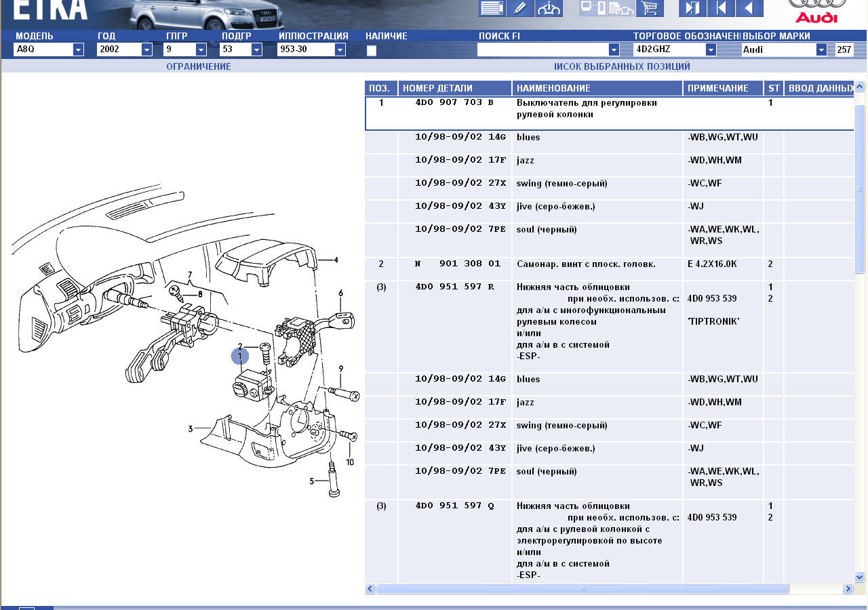The width and height of the screenshot is (868, 610).
Task: Click the highlighted position 1 marker in diagram
Action: (x=239, y=356)
